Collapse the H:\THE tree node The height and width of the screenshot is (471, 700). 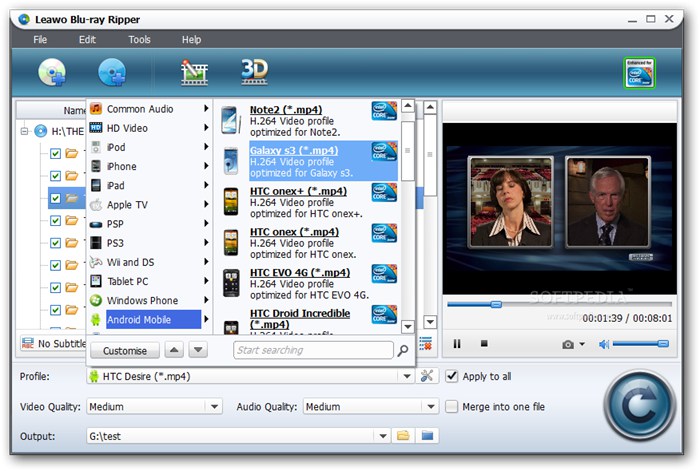(25, 131)
